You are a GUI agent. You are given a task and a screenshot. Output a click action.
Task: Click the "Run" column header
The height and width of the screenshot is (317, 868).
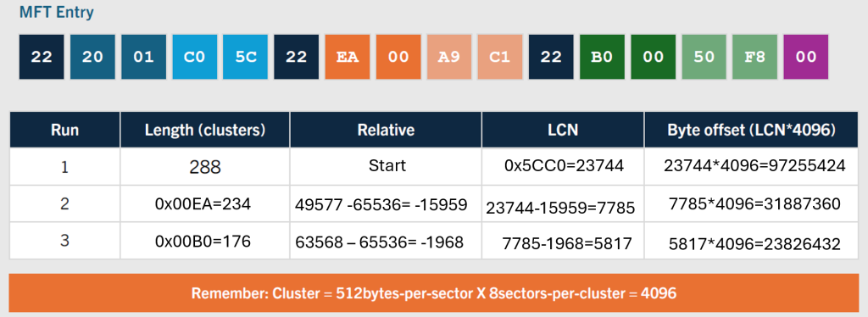(64, 130)
